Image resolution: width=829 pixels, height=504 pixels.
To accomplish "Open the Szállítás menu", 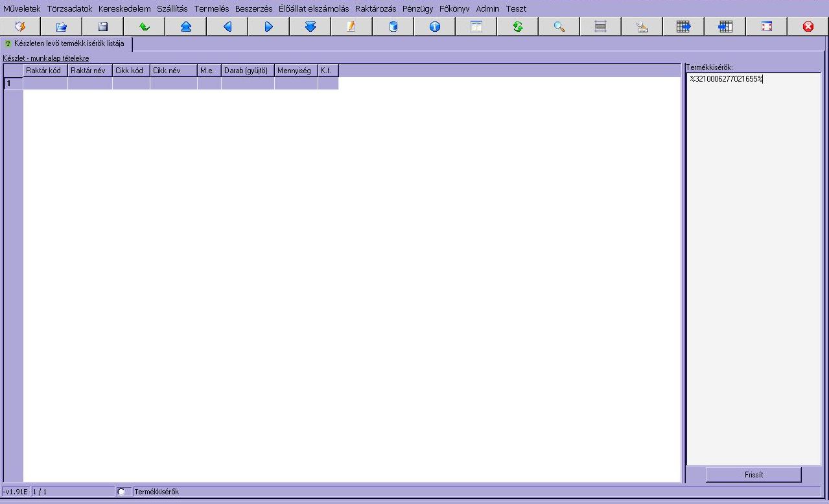I will [x=172, y=9].
